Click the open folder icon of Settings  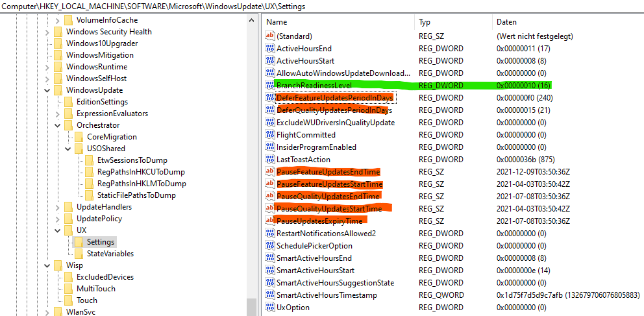[79, 242]
